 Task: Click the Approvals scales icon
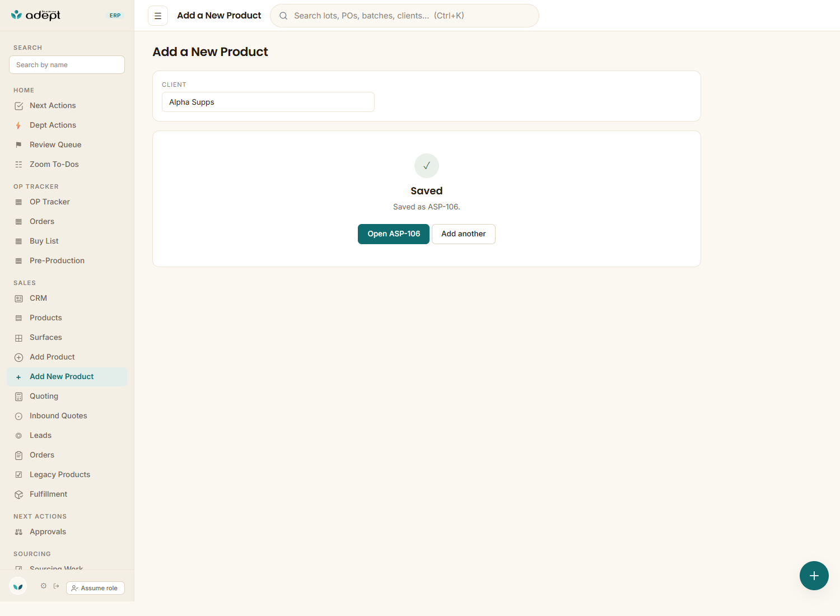click(18, 532)
